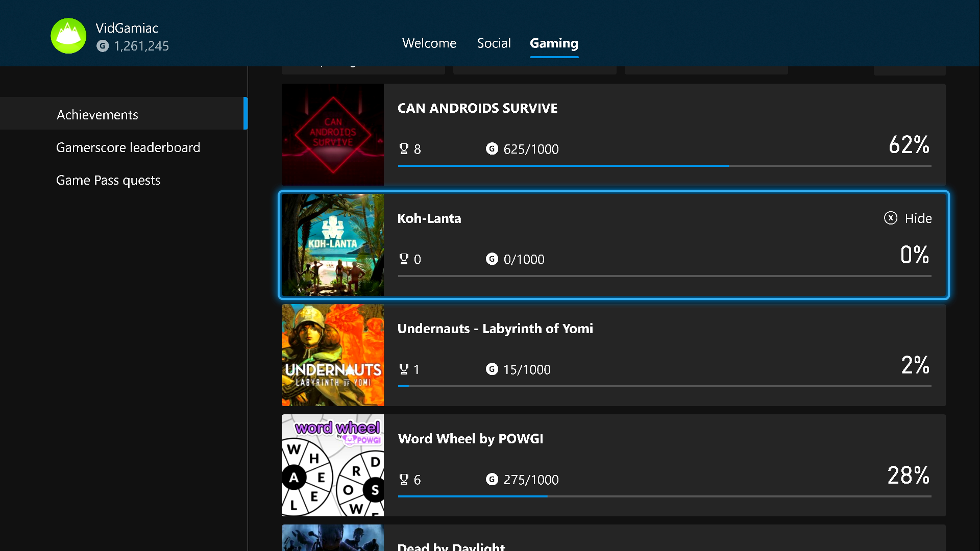Open Game Pass quests section
This screenshot has width=980, height=551.
[108, 180]
